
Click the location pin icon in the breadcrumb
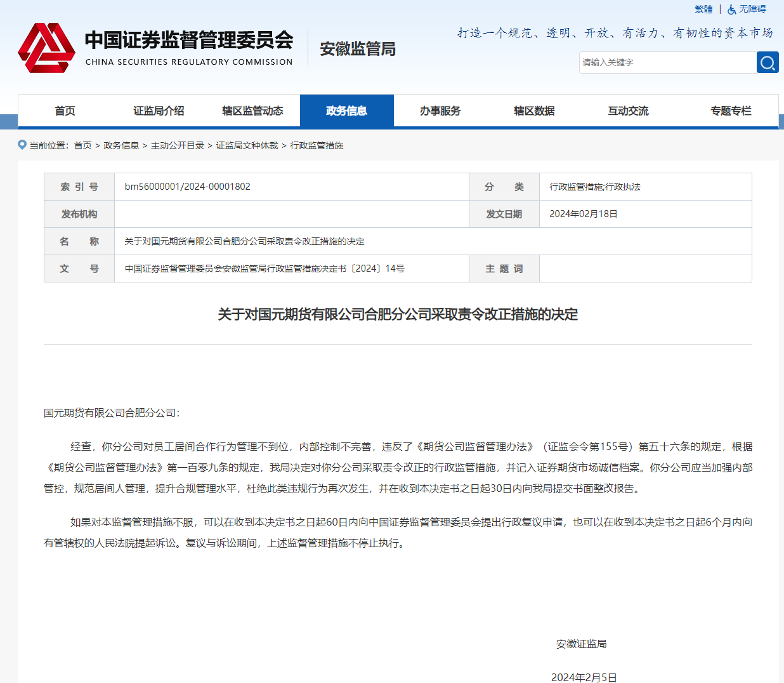click(22, 145)
